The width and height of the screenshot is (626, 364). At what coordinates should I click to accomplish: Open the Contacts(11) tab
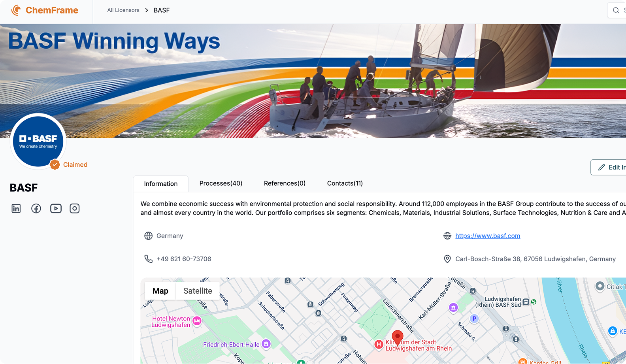pos(345,183)
